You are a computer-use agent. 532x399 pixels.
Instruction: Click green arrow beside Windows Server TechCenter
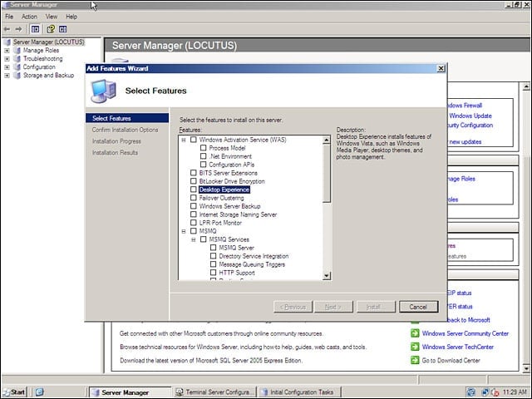tap(415, 347)
